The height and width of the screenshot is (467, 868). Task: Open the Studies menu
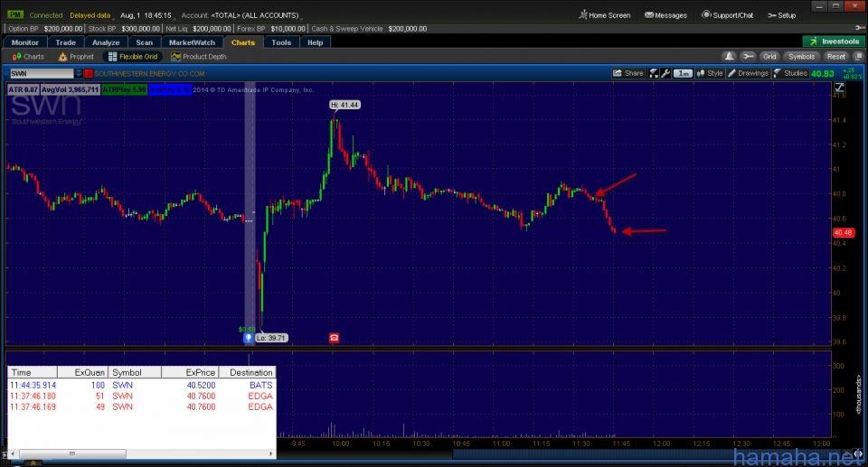pos(790,73)
